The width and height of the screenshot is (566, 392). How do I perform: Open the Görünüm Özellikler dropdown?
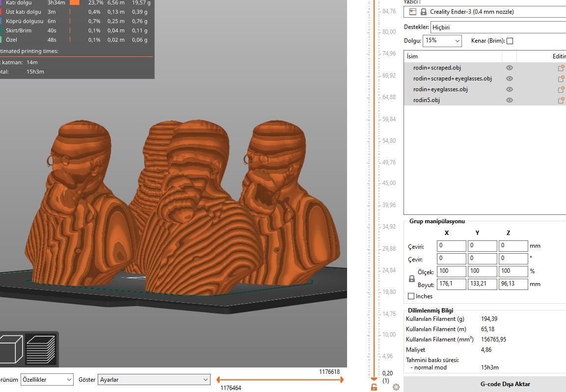pos(47,379)
